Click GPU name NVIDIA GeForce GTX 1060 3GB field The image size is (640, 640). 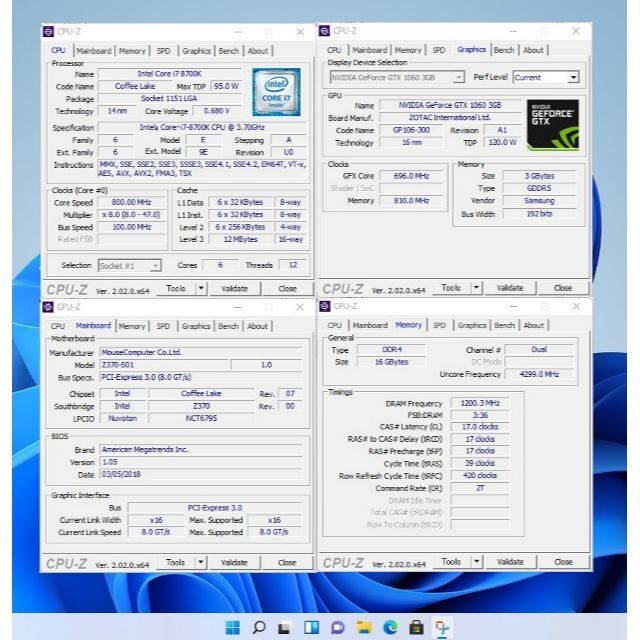450,105
